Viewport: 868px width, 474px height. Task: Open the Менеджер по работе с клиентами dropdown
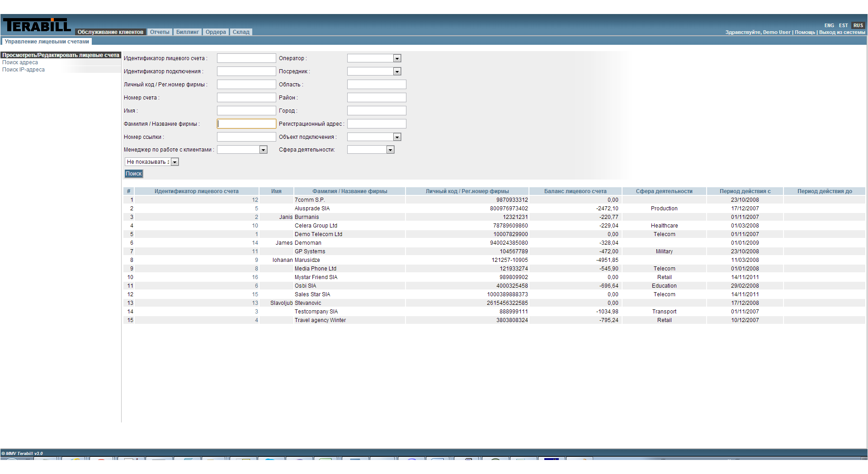263,150
